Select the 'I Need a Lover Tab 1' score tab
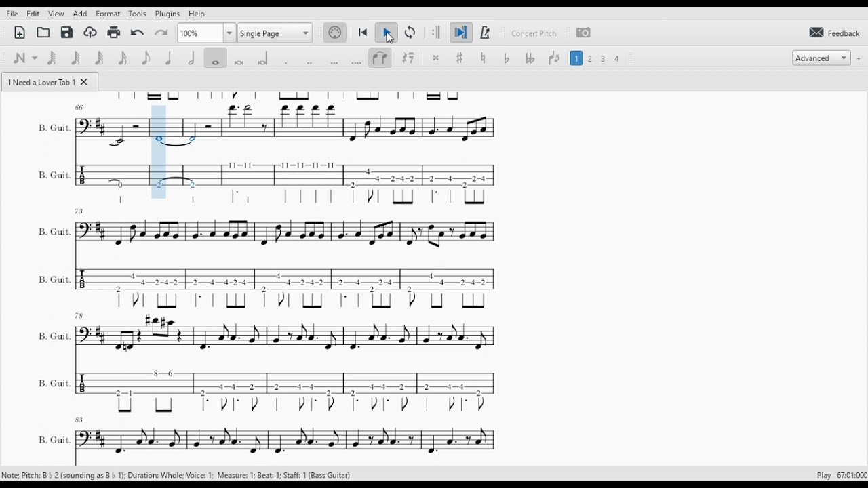Viewport: 868px width, 488px height. pos(42,82)
